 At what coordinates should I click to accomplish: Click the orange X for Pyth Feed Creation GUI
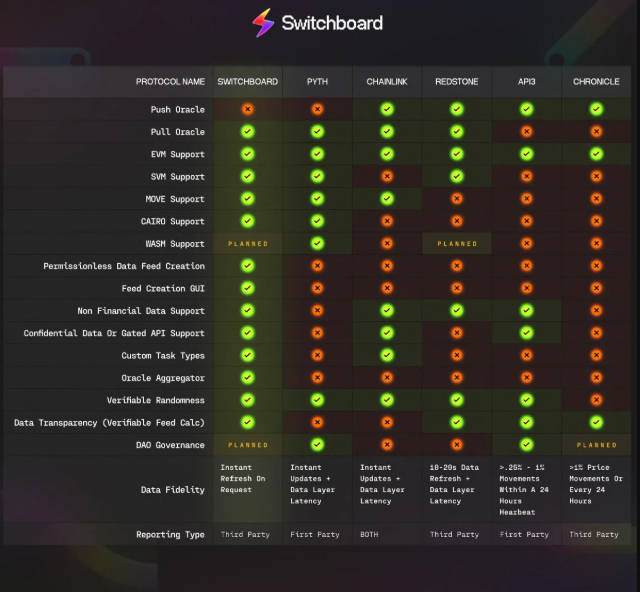point(317,288)
